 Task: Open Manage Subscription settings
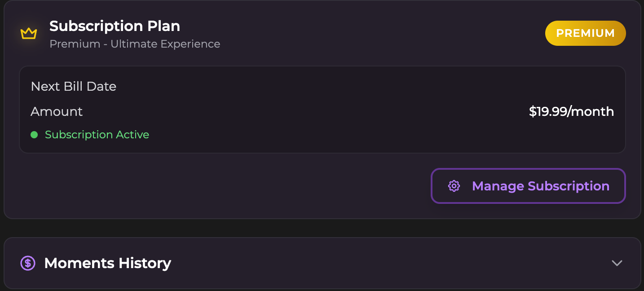point(528,186)
